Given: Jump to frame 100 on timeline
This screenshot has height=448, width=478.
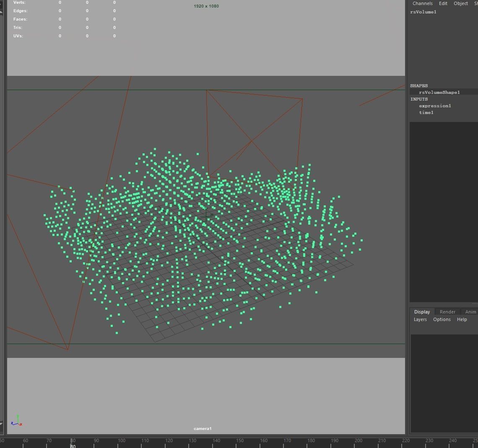Looking at the screenshot, I should 122,440.
